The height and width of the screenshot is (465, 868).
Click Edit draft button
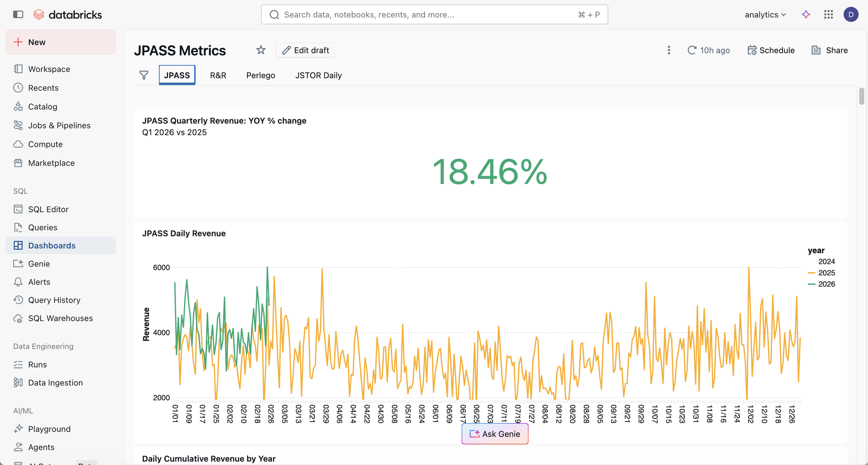(x=305, y=50)
